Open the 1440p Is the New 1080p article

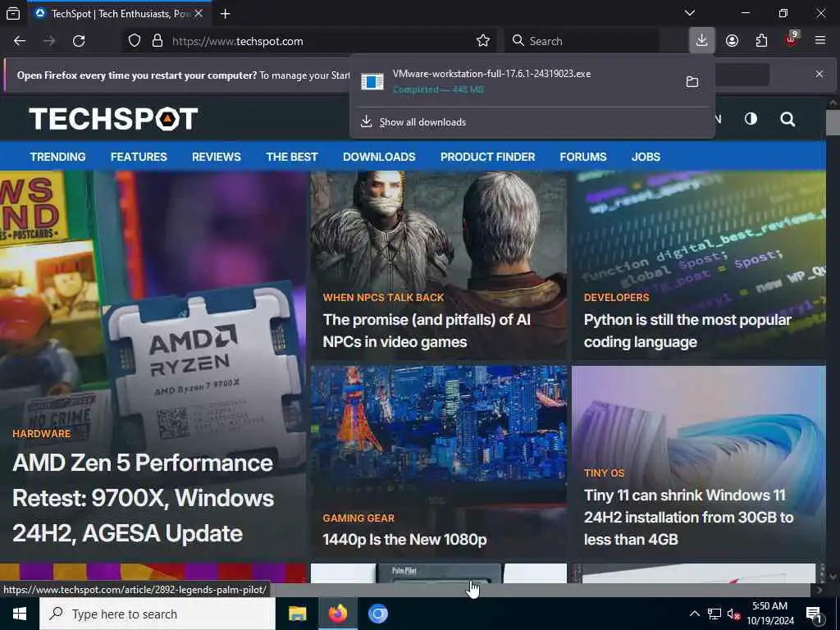404,540
